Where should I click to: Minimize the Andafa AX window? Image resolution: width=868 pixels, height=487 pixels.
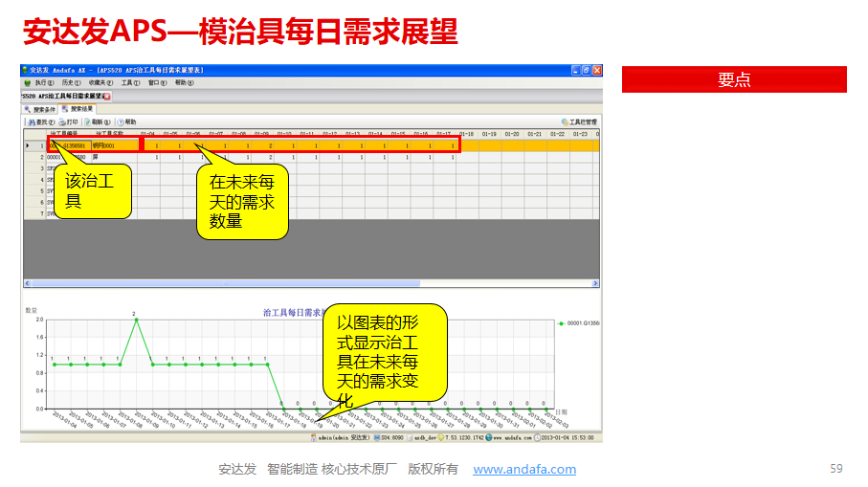click(x=576, y=70)
